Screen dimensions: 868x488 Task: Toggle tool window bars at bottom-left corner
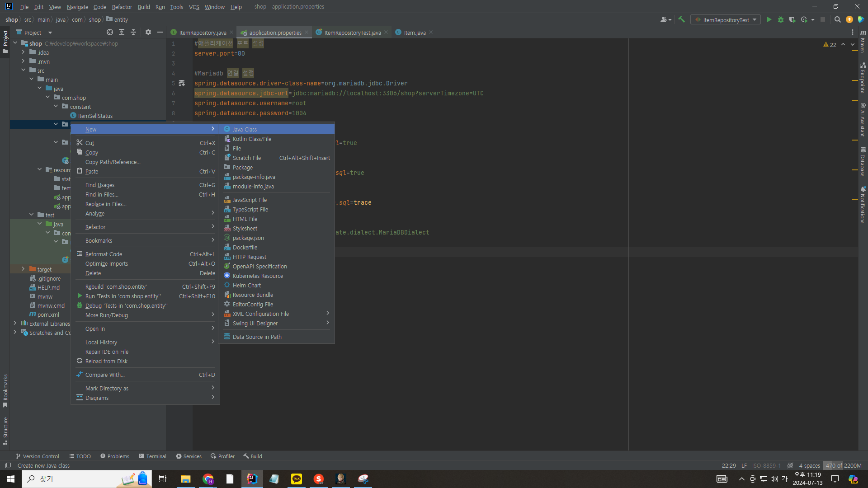point(8,465)
